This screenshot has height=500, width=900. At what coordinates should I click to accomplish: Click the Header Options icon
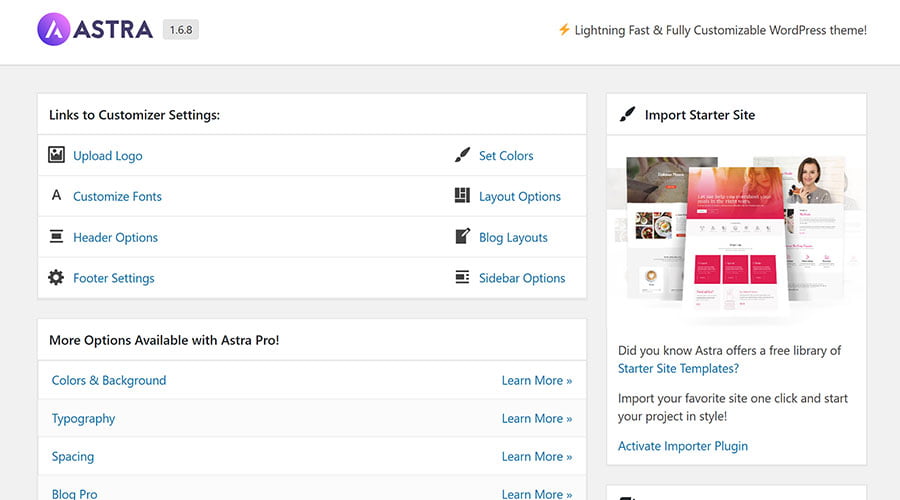(x=56, y=236)
